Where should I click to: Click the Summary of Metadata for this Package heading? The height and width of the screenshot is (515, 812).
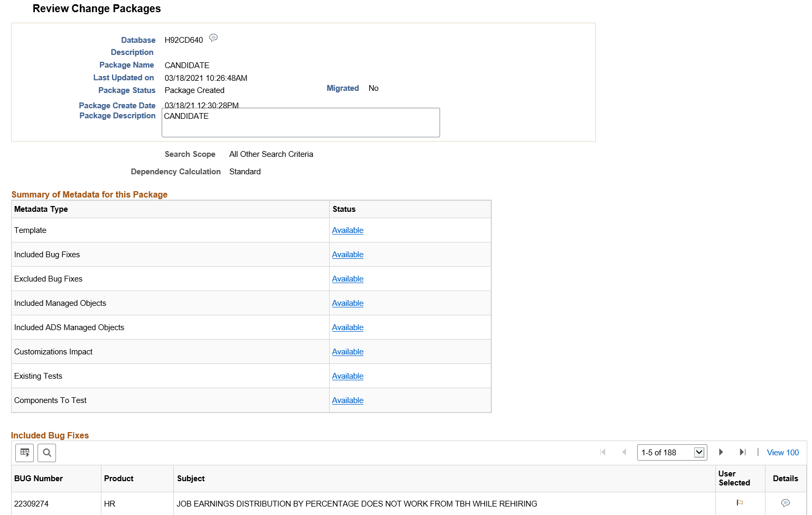pos(89,194)
